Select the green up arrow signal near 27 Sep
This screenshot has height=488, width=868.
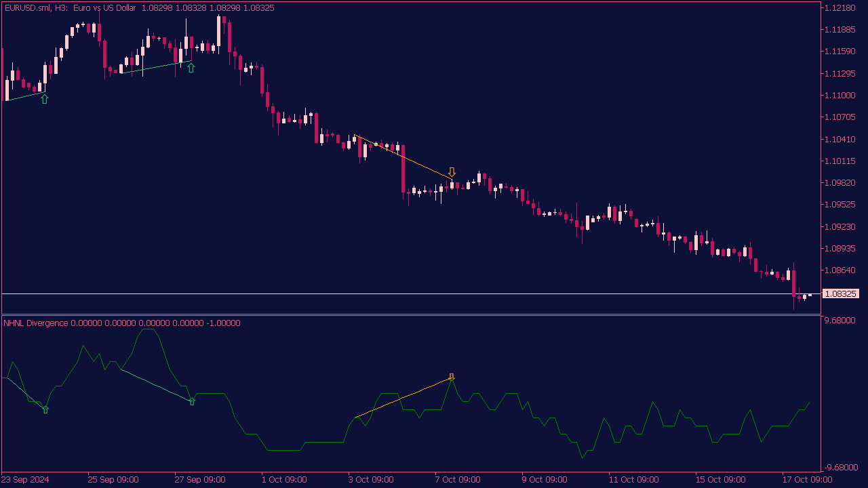(x=191, y=67)
